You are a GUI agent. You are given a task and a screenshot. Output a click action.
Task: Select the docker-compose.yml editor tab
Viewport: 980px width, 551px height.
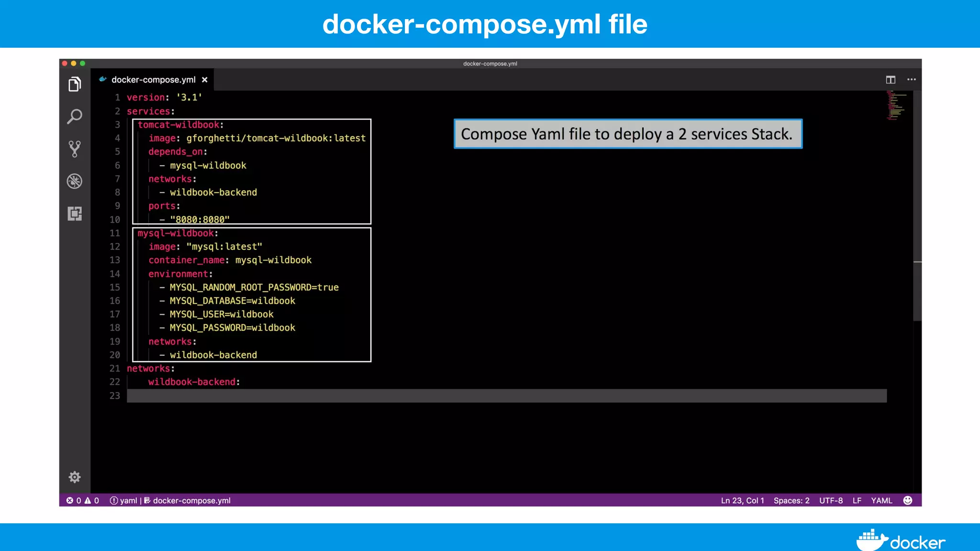point(153,80)
